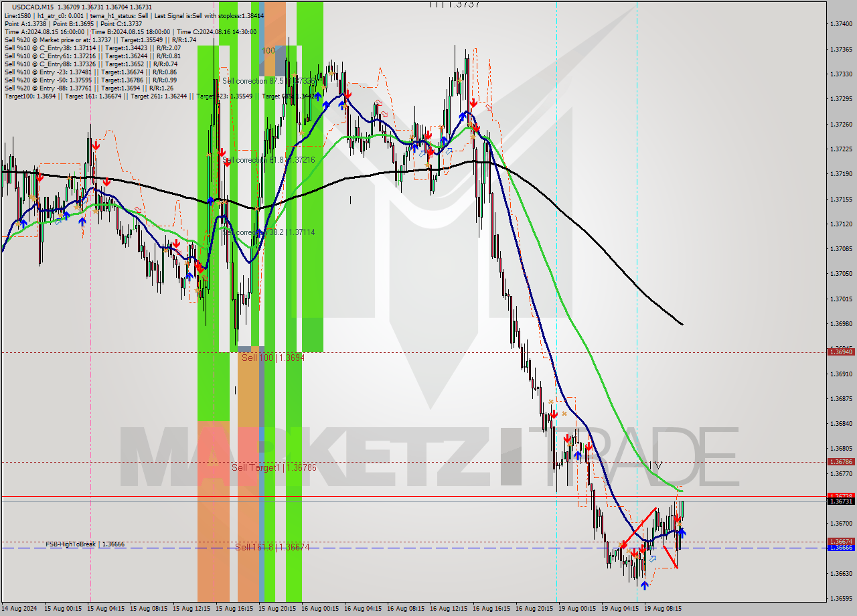
Task: Click the 1.37190 price axis value
Action: click(x=840, y=174)
